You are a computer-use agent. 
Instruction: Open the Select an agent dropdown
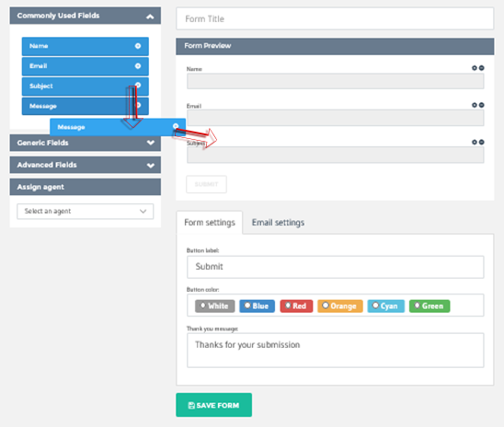86,212
